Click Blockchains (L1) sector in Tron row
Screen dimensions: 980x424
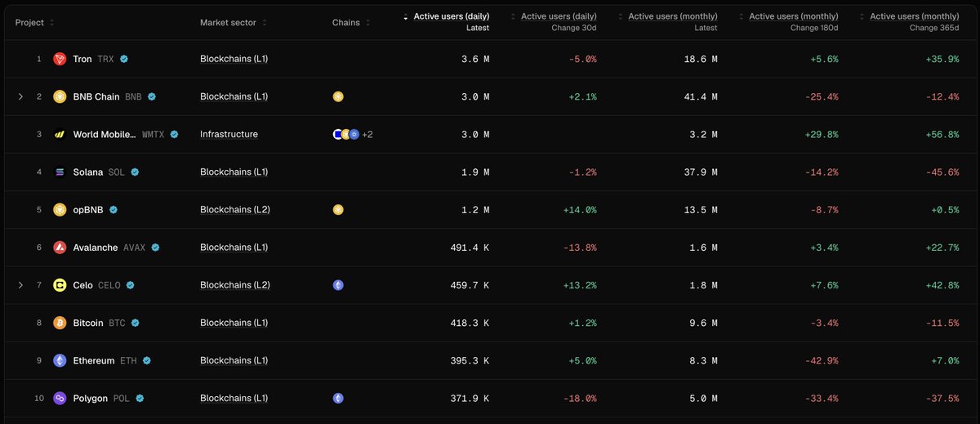pyautogui.click(x=234, y=59)
